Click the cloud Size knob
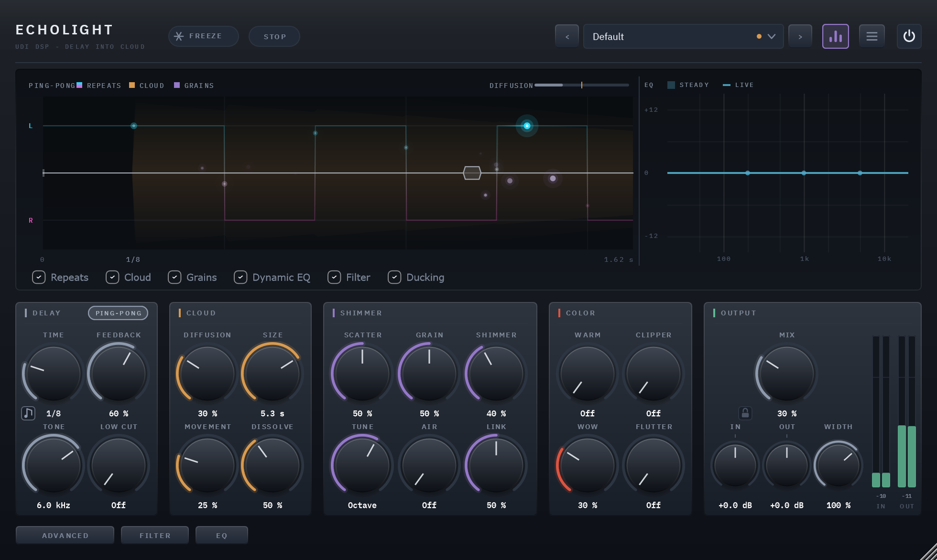The height and width of the screenshot is (560, 937). [x=272, y=373]
